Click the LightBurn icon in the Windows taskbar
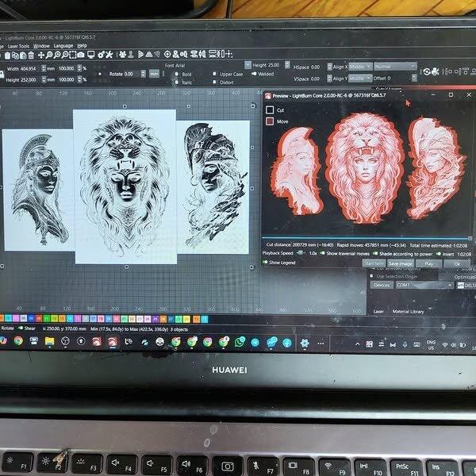 pyautogui.click(x=113, y=342)
